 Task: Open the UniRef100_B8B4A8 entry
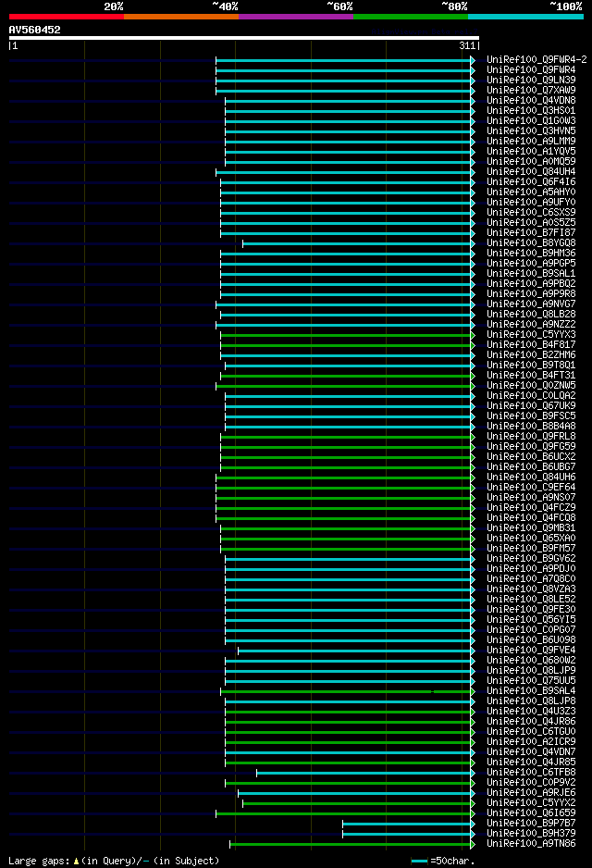531,427
